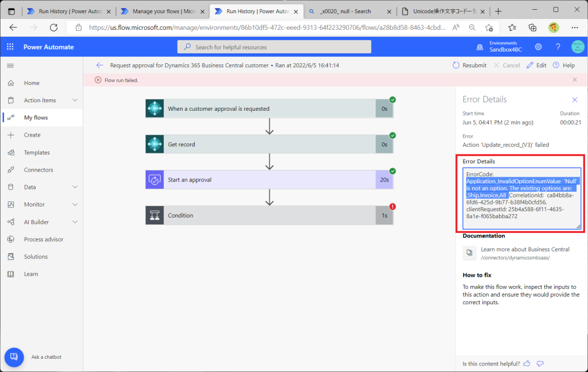
Task: Expand the Condition step
Action: click(x=269, y=216)
